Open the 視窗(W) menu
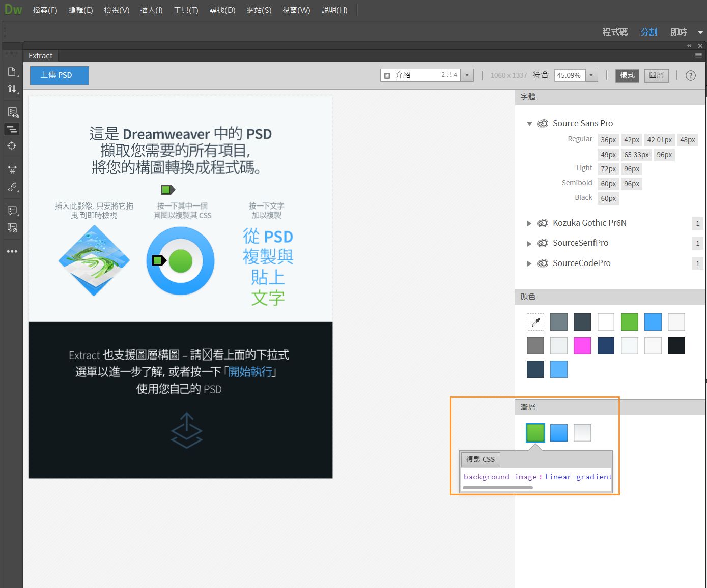The width and height of the screenshot is (707, 588). (296, 10)
